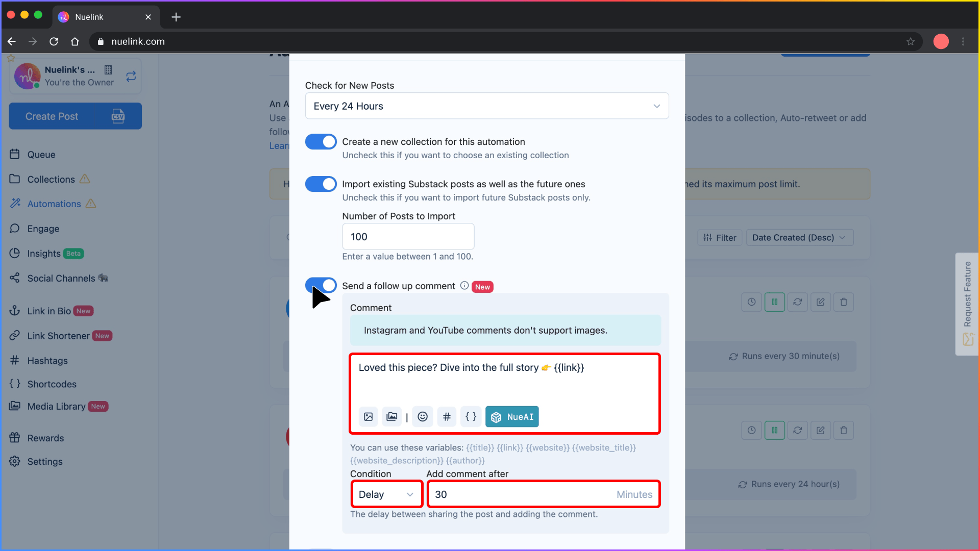This screenshot has height=551, width=980.
Task: Click info icon next to follow up comment
Action: [464, 286]
